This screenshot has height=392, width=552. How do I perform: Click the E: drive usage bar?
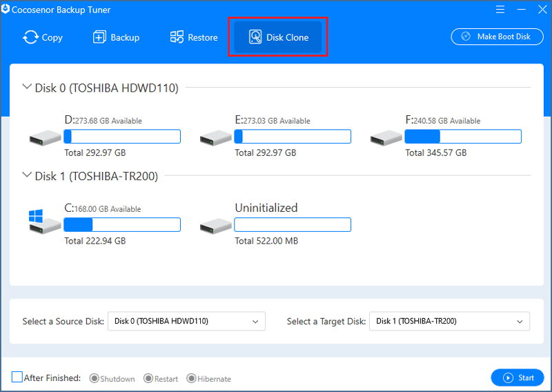point(293,136)
